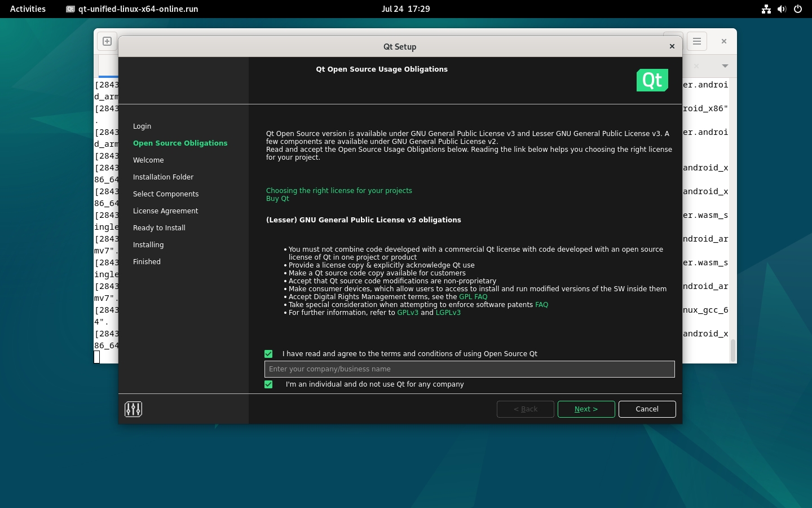Open the Activities overview

click(x=28, y=9)
